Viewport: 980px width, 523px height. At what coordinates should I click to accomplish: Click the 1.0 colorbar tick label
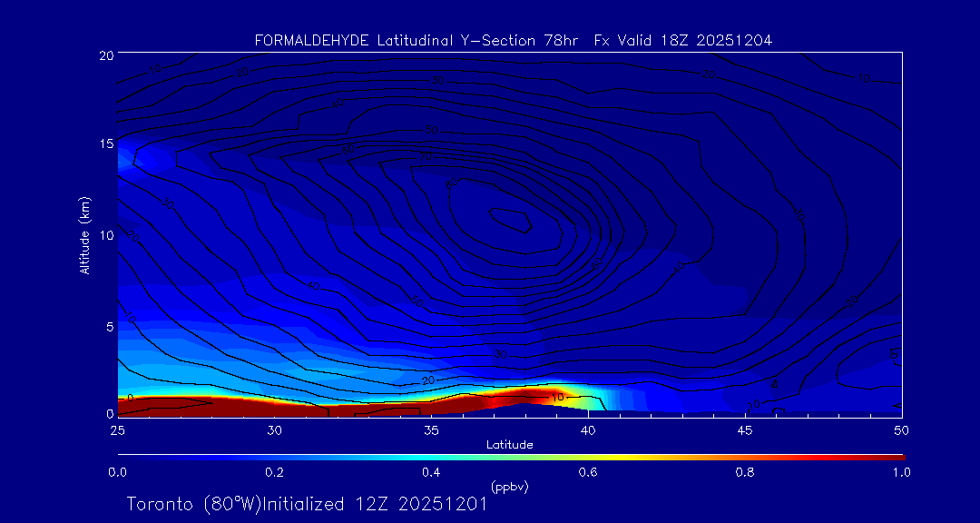point(901,472)
